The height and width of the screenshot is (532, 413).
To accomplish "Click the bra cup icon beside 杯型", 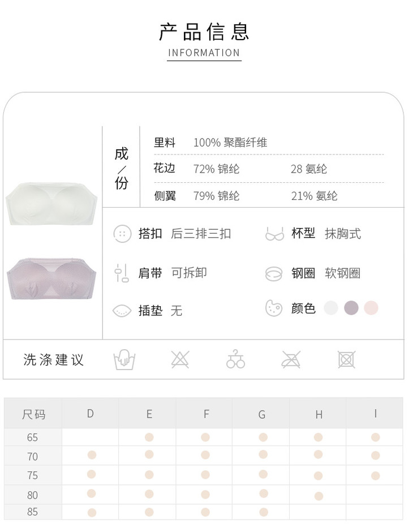I will tap(274, 234).
